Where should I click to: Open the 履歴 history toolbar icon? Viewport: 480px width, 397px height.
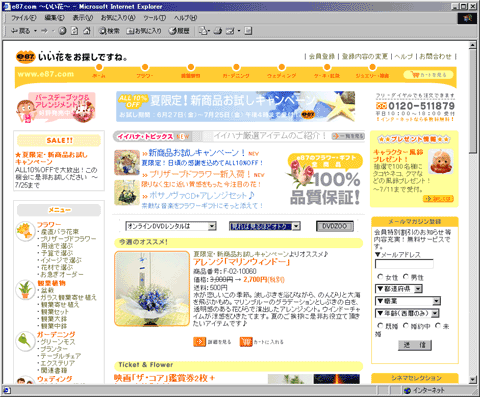[x=179, y=31]
